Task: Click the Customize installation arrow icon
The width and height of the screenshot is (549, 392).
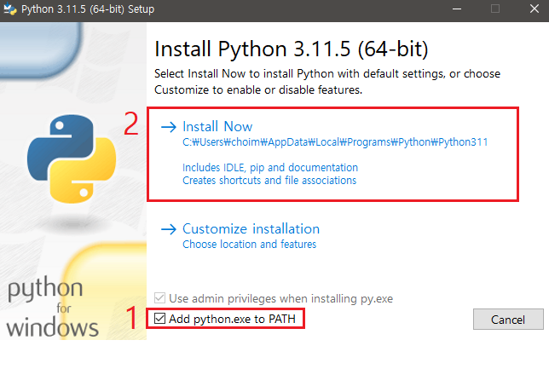Action: [169, 229]
